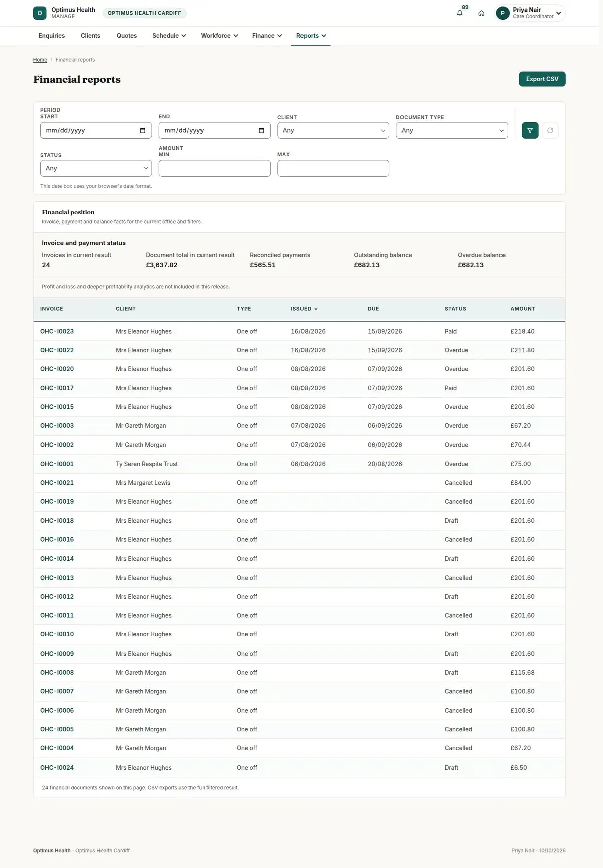Click the Financial reports breadcrumb text
The width and height of the screenshot is (603, 868).
point(75,60)
